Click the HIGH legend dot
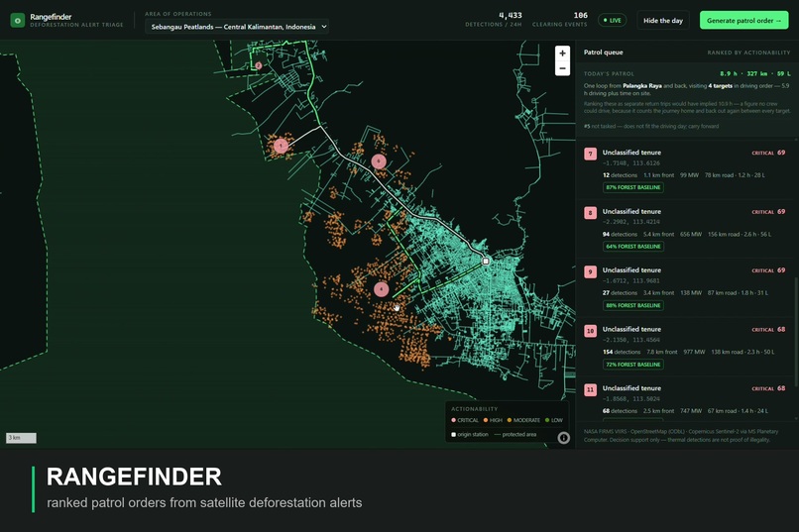 pyautogui.click(x=486, y=420)
